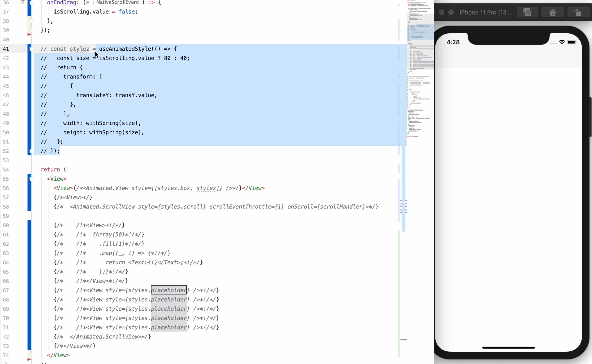Collapse the return block fold at line 55
Image resolution: width=592 pixels, height=364 pixels.
32,179
